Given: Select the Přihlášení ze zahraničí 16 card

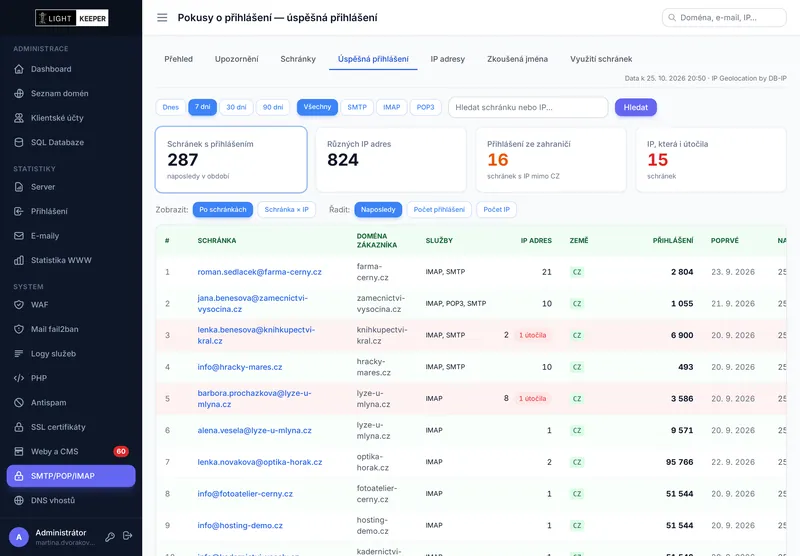Looking at the screenshot, I should coord(551,160).
